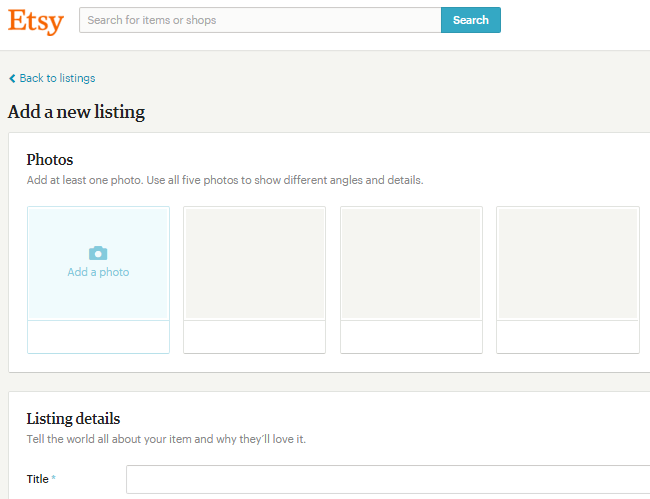Select the fourth empty photo slot
650x499 pixels.
point(567,264)
